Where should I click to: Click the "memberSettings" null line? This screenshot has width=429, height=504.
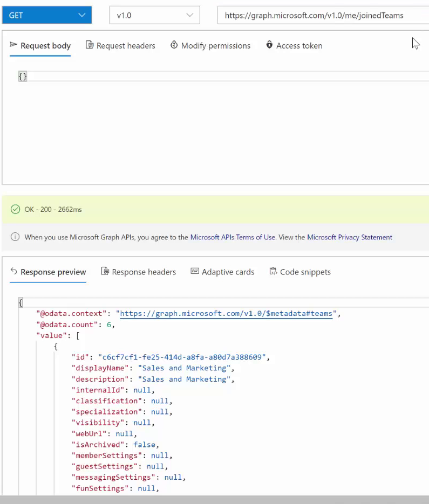click(x=122, y=456)
